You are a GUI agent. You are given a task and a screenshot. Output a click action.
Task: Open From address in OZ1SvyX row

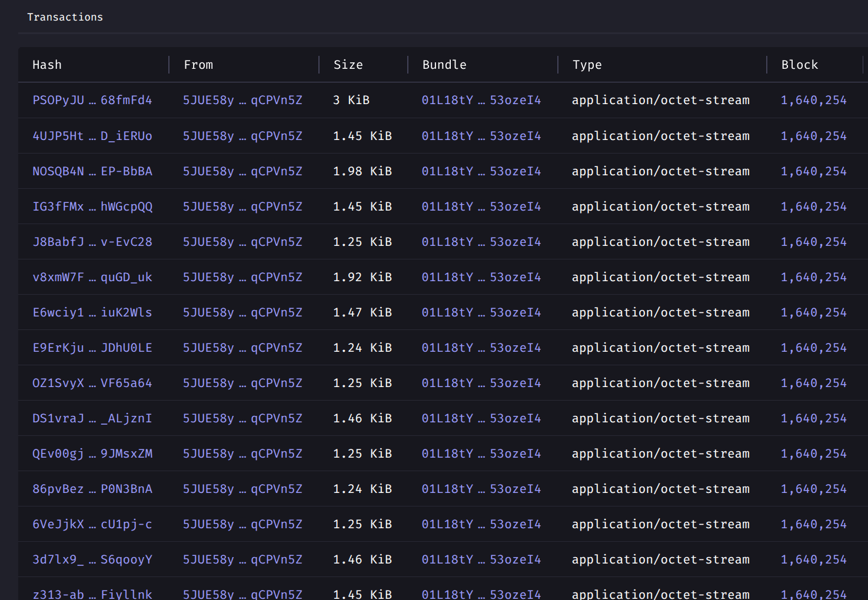pyautogui.click(x=242, y=383)
